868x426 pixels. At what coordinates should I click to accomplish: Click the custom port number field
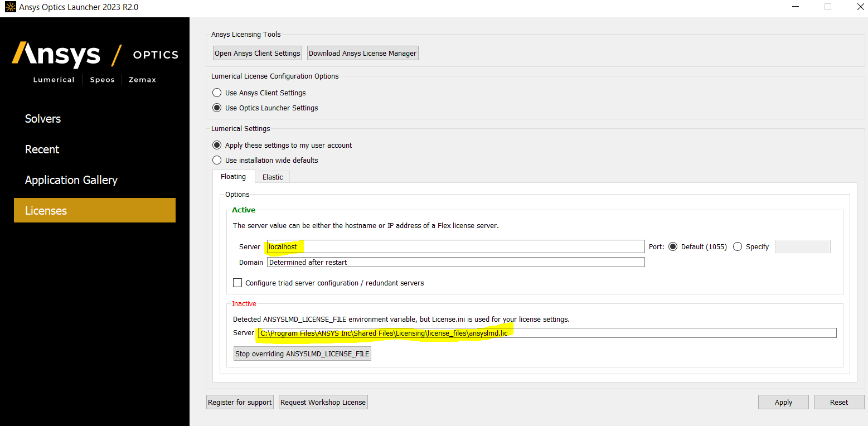pos(803,246)
